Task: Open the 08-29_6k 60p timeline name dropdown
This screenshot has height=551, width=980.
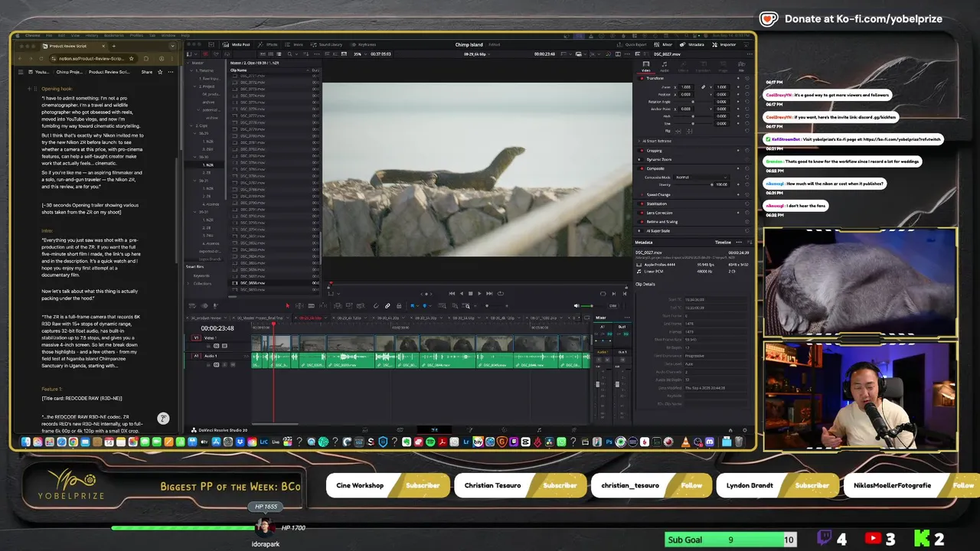Action: click(x=477, y=54)
